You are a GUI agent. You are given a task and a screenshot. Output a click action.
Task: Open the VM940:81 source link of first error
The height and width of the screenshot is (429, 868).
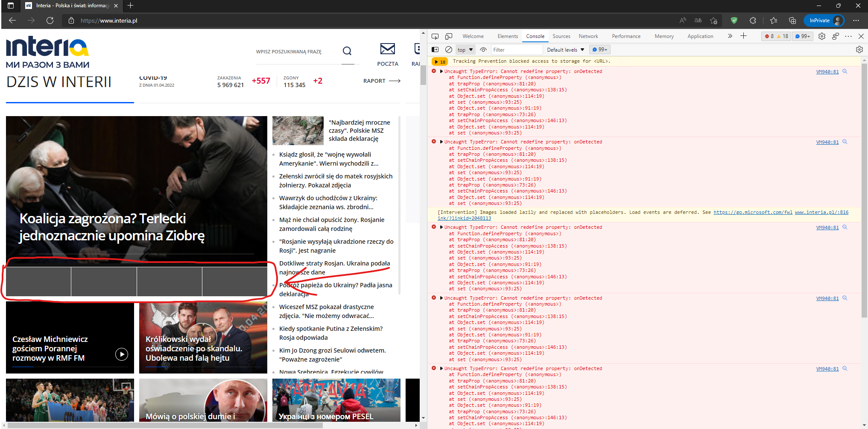[x=827, y=71]
